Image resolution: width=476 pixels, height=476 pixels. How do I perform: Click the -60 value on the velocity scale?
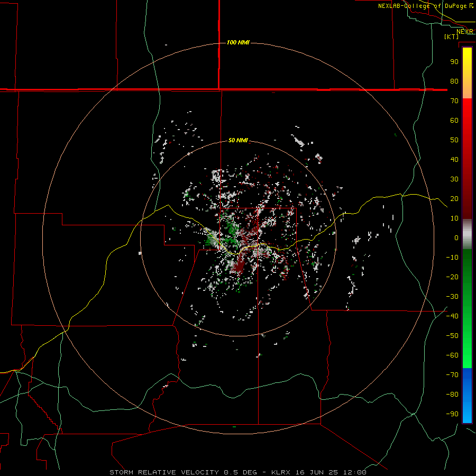[452, 355]
